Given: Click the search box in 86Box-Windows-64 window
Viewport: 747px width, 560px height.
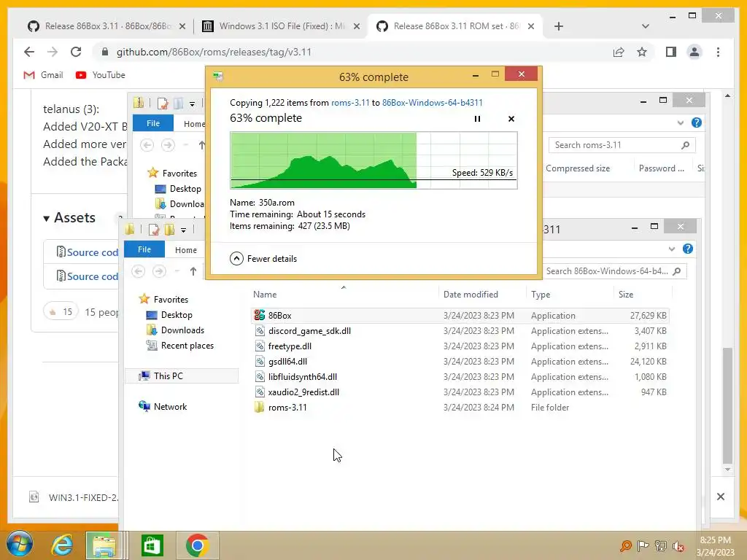Looking at the screenshot, I should pyautogui.click(x=614, y=271).
